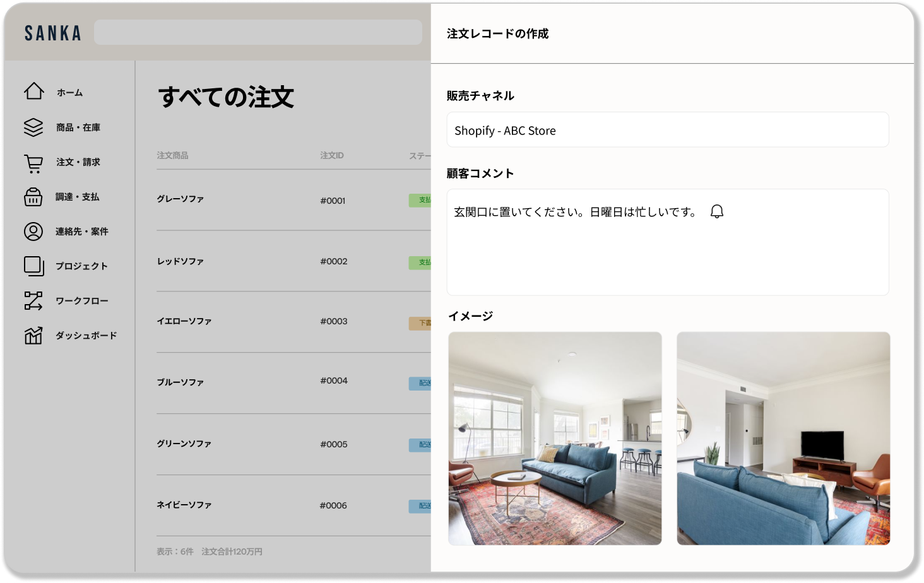This screenshot has height=583, width=924.
Task: Open the 販売チャネル Shopify - ABC Store selector
Action: 667,130
